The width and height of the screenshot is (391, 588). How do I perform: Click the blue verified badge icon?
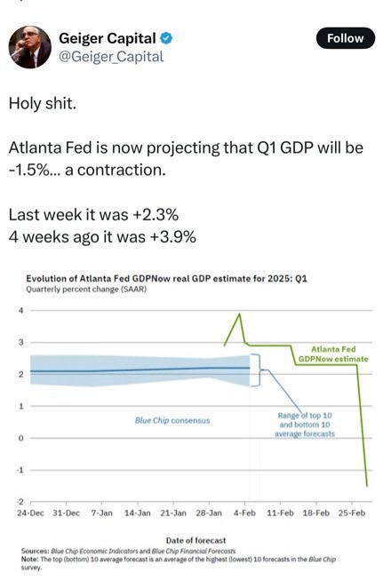tap(166, 38)
